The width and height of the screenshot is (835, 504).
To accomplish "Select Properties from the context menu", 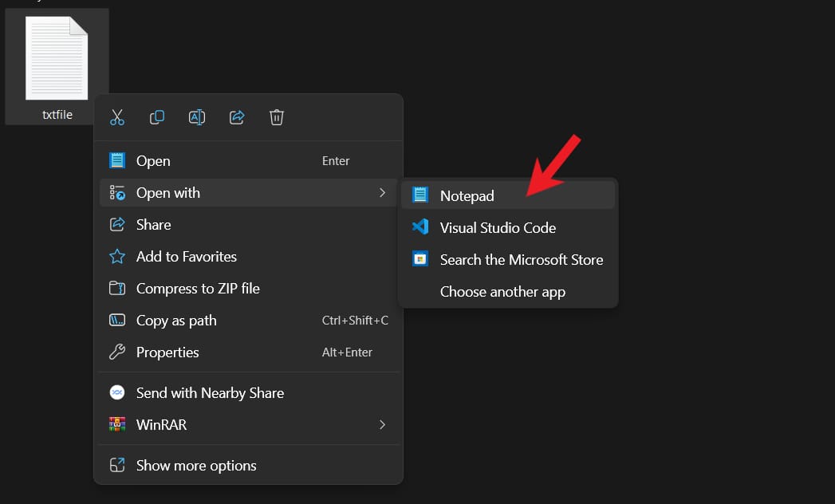I will [x=167, y=352].
